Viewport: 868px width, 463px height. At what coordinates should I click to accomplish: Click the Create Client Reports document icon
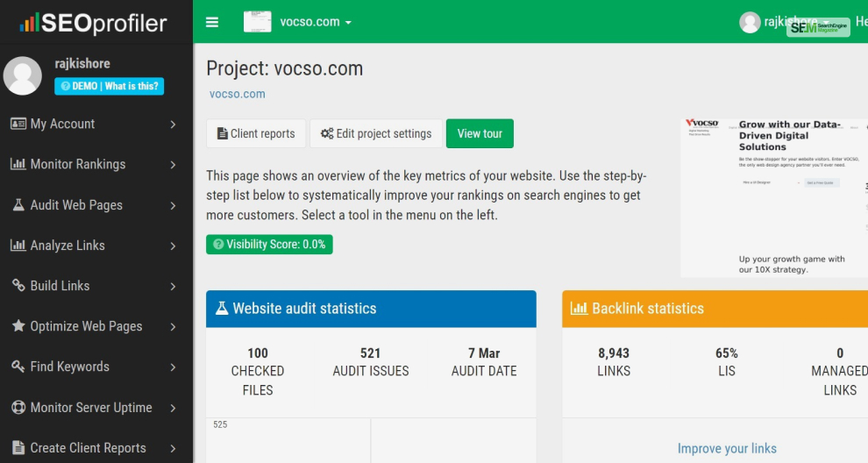tap(18, 447)
